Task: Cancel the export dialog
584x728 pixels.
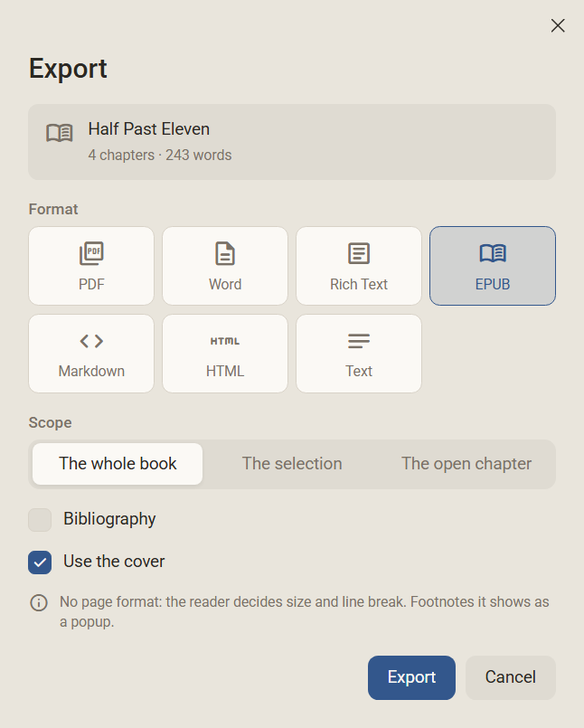Action: tap(510, 677)
